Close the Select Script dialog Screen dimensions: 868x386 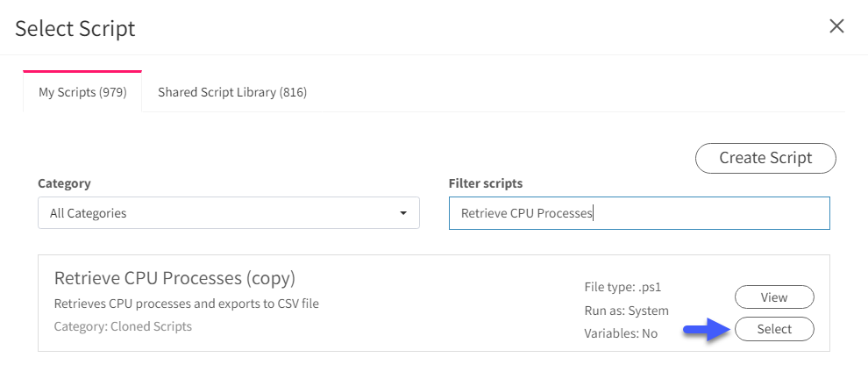[836, 26]
